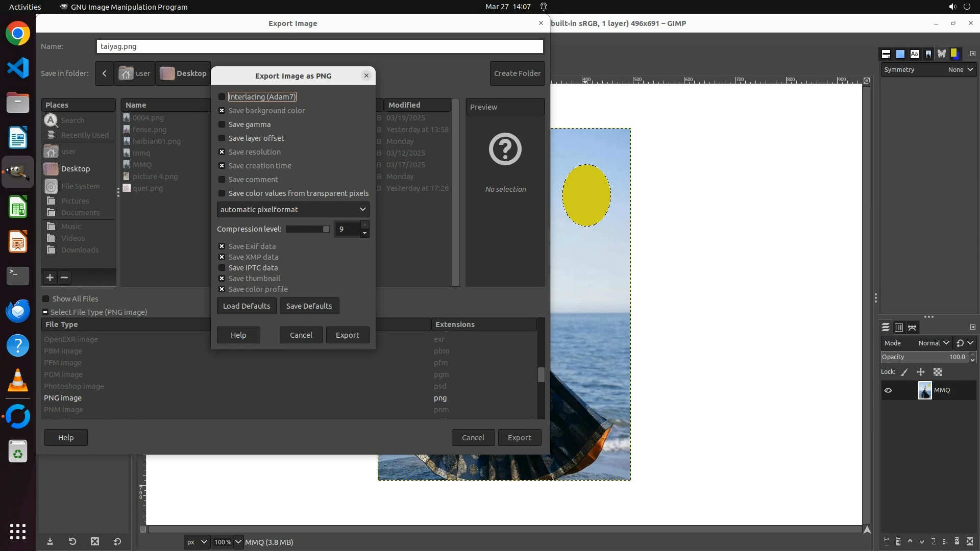Screen dimensions: 980x551
Task: Open the Symmetry Painting butterfly tab
Action: pyautogui.click(x=942, y=54)
